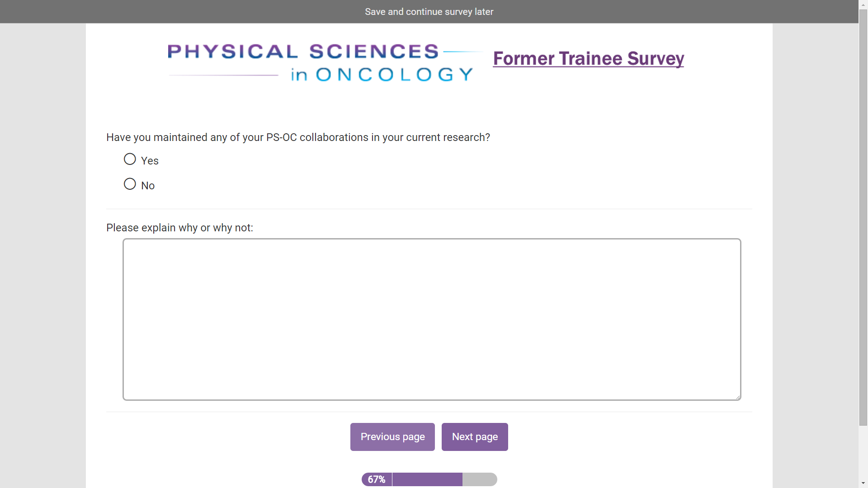Click the Yes option label text
This screenshot has height=488, width=868.
[150, 161]
